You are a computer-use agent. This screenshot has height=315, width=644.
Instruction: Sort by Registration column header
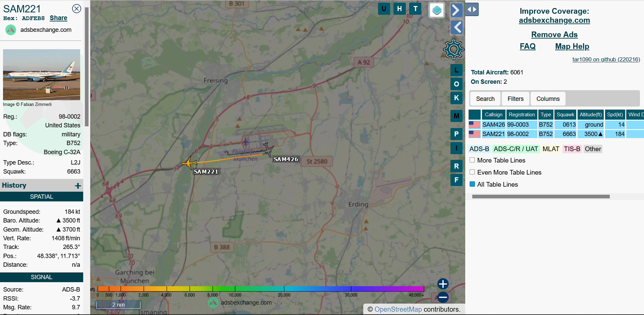click(522, 115)
